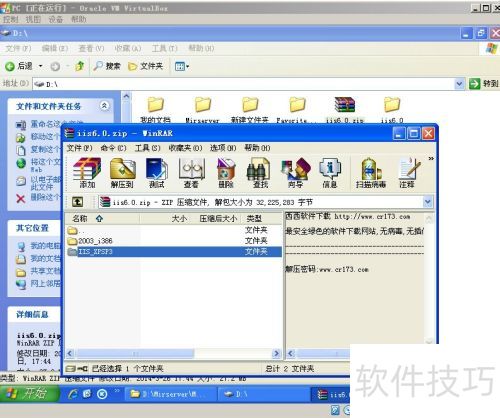Click the WinRAR Add (添加) toolbar icon
Image resolution: width=500 pixels, height=418 pixels.
87,173
